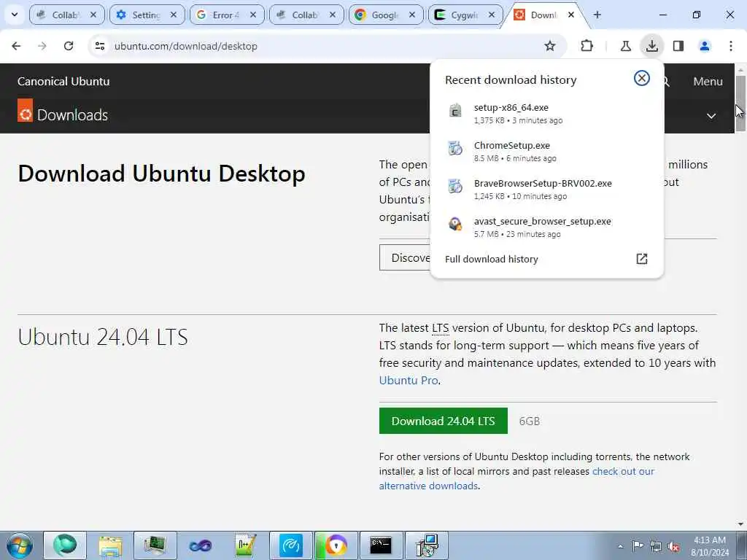The height and width of the screenshot is (560, 747).
Task: Open full download history external icon
Action: (x=642, y=259)
